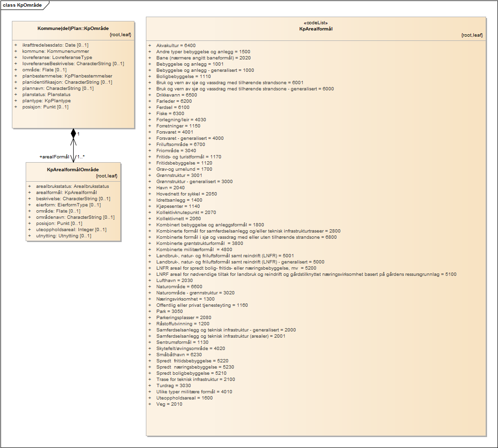498x448 pixels.
Task: Click the plus marker before ikrafttredelsesdato
Action: (15, 45)
